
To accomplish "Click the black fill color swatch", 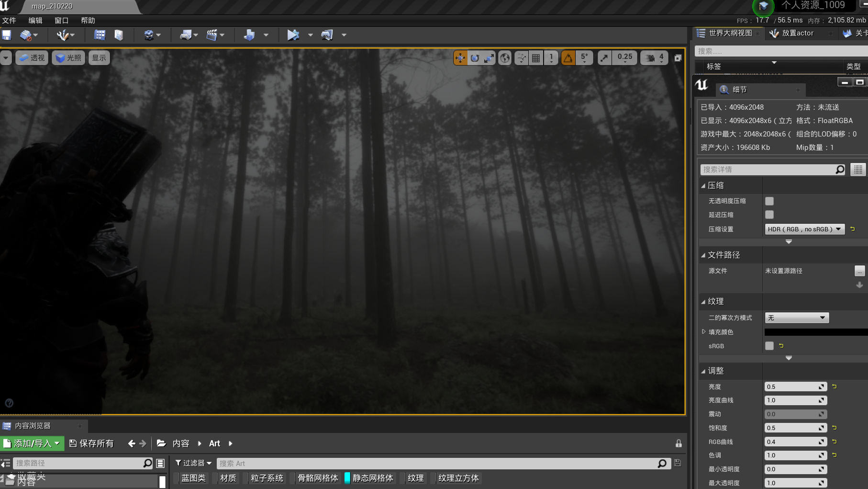I will [815, 331].
